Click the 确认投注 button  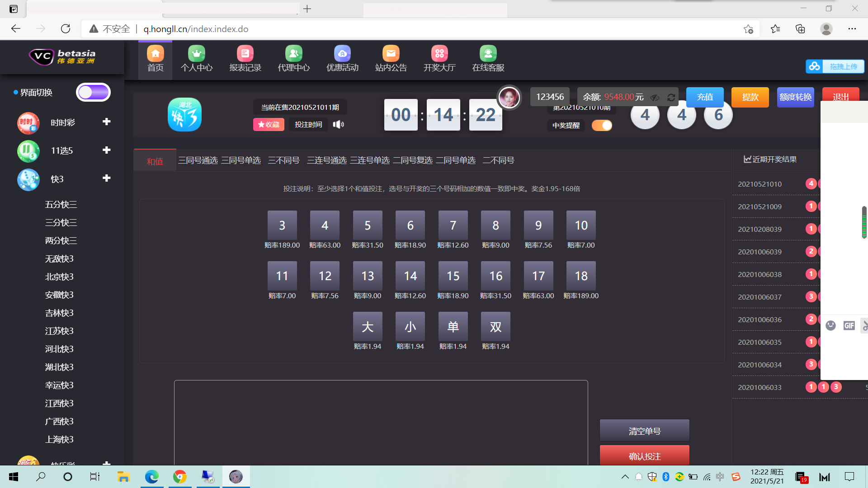(644, 456)
